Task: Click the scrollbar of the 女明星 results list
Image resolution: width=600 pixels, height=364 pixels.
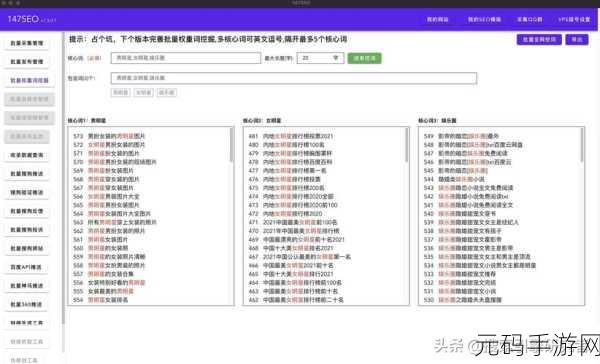Action: click(x=407, y=145)
